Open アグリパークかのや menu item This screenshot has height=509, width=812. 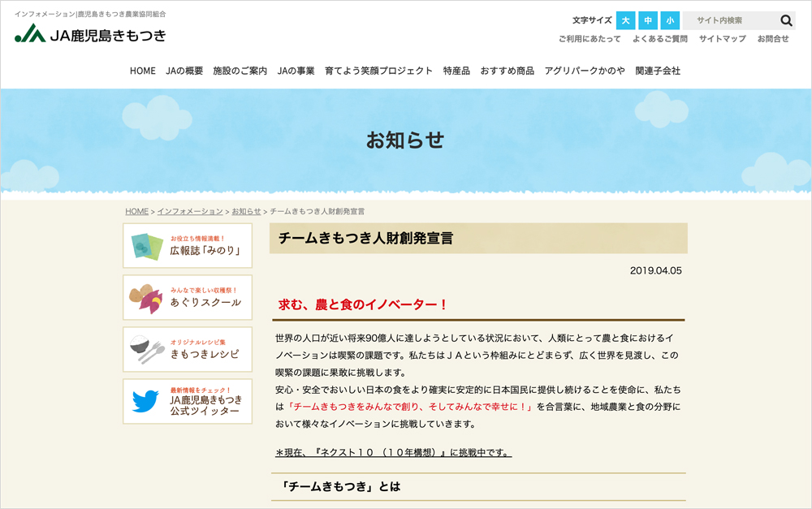[x=585, y=71]
